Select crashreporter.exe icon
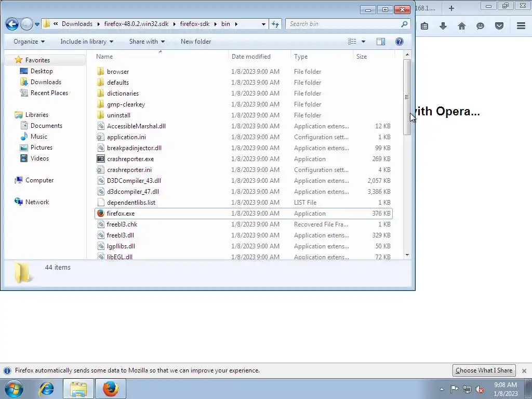Screen dimensions: 532x399 click(x=100, y=159)
